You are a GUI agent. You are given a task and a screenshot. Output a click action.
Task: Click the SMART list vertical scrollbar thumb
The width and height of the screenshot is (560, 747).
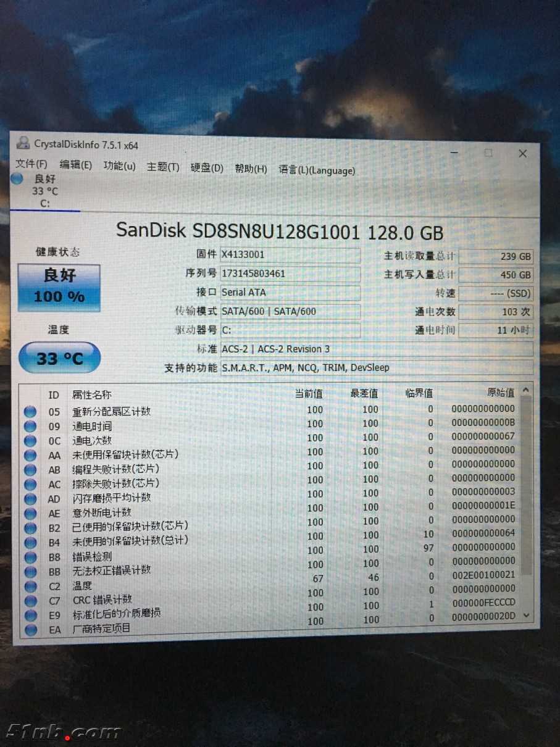pyautogui.click(x=526, y=485)
